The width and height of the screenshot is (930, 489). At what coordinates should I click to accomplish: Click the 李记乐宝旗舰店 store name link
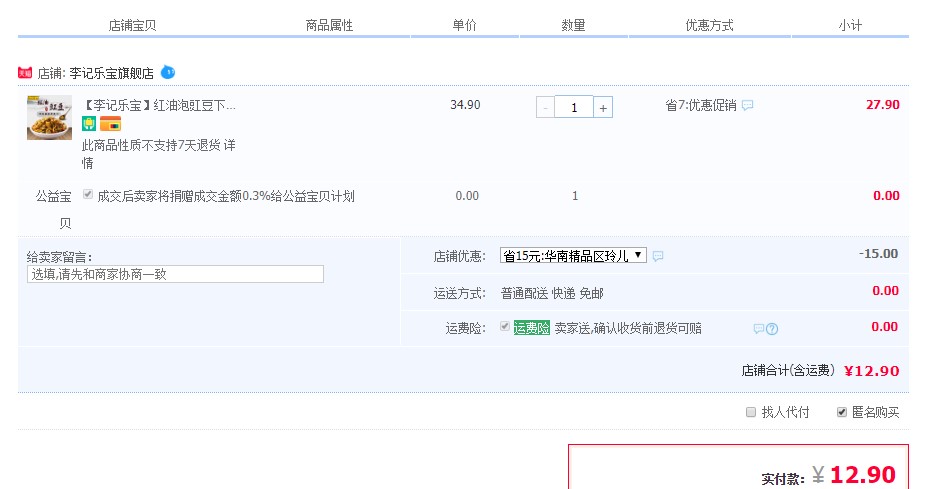[x=112, y=73]
